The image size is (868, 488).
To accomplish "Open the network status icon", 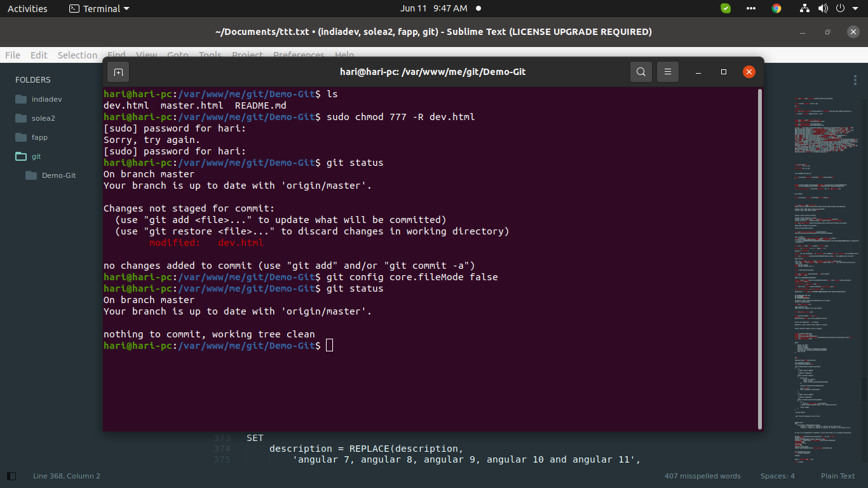I will (x=805, y=8).
